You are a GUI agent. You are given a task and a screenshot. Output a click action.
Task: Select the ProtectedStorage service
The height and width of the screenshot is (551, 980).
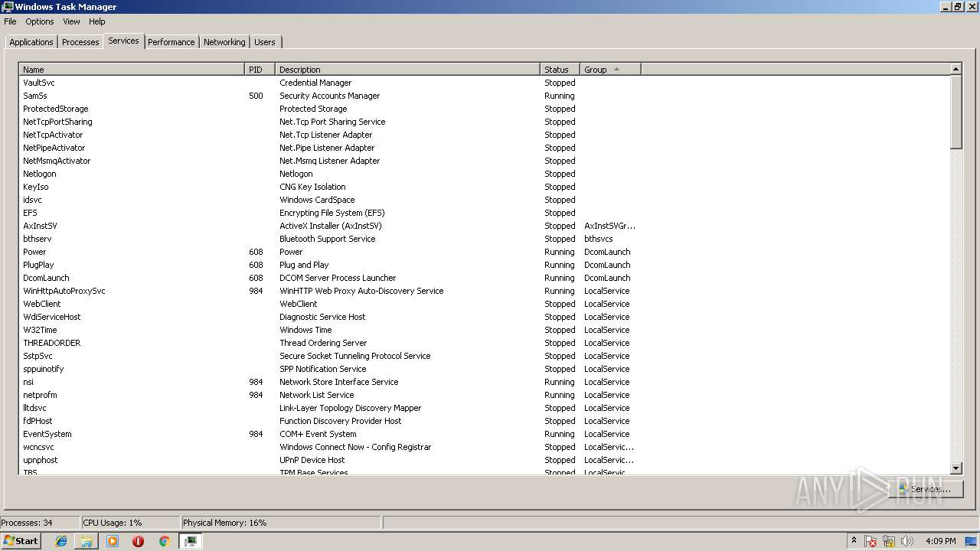[x=56, y=109]
